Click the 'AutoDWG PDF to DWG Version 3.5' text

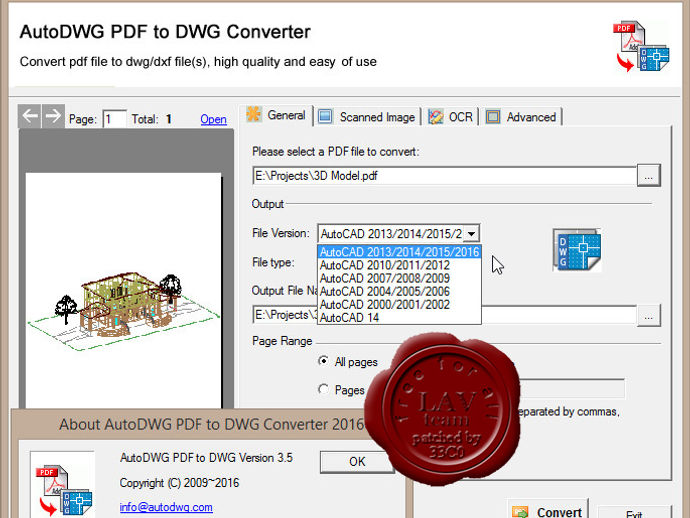[206, 458]
